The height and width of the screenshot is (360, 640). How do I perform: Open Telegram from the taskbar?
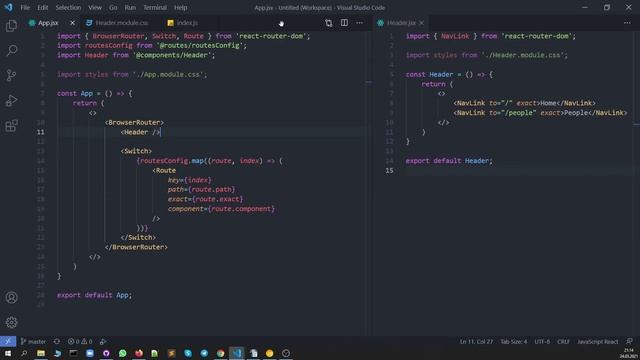204,353
